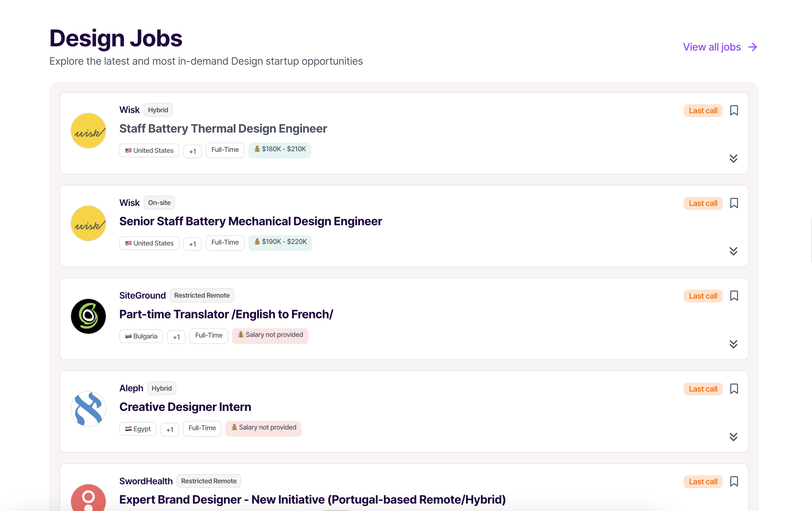Bookmark the Part-time Translator job at SiteGround
The width and height of the screenshot is (812, 511).
[735, 296]
